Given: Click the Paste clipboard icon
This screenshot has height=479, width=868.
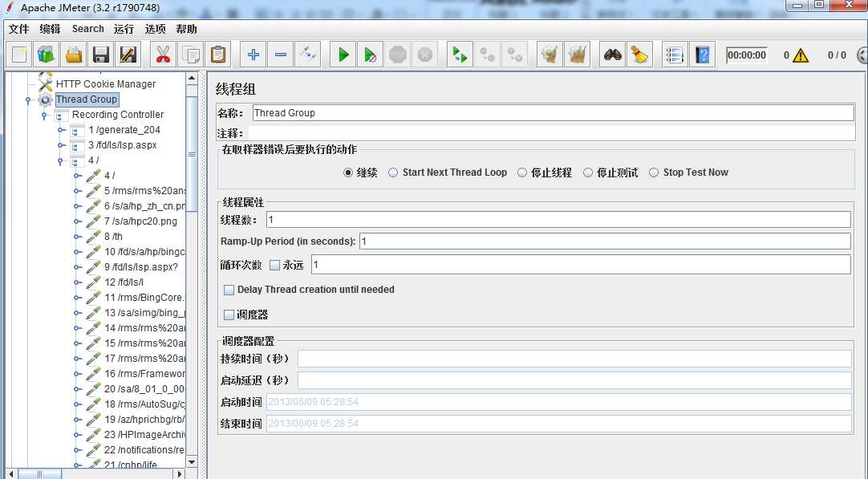Looking at the screenshot, I should coord(218,55).
